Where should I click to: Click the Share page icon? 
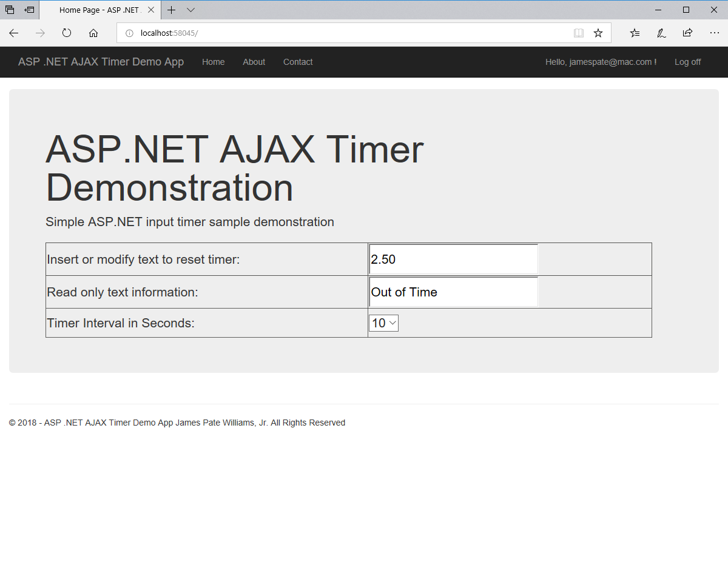click(687, 33)
